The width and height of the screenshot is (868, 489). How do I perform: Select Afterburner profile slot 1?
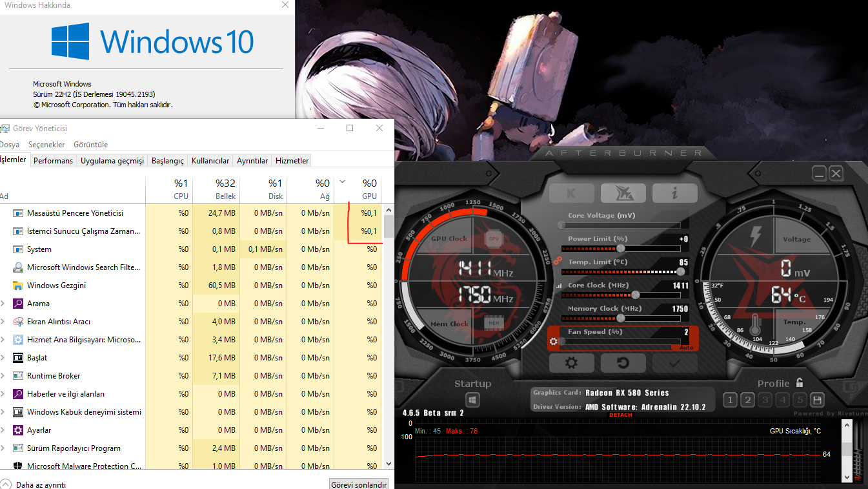730,401
